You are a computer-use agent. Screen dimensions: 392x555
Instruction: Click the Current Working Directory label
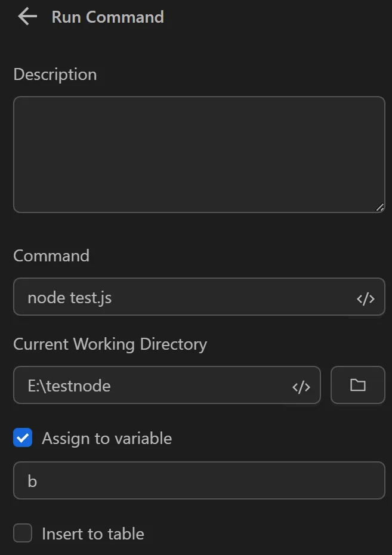coord(110,344)
